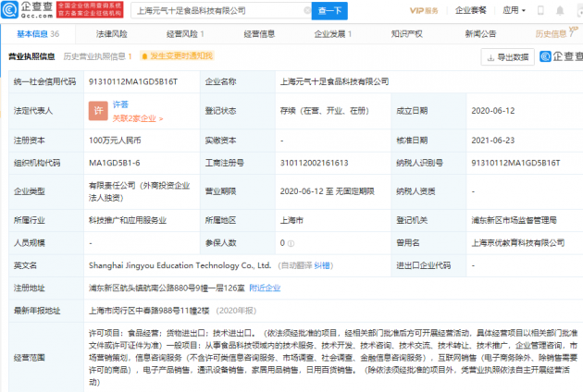Select 组织机构代码 MA1GD5B1-6
This screenshot has height=392, width=583.
(x=115, y=163)
